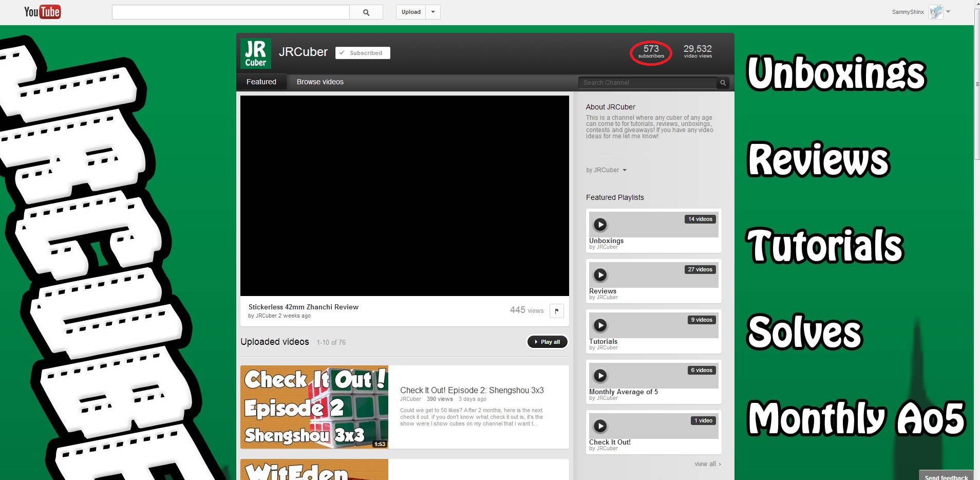Open the Check It Out! playlist link
This screenshot has height=480, width=980.
(x=610, y=442)
